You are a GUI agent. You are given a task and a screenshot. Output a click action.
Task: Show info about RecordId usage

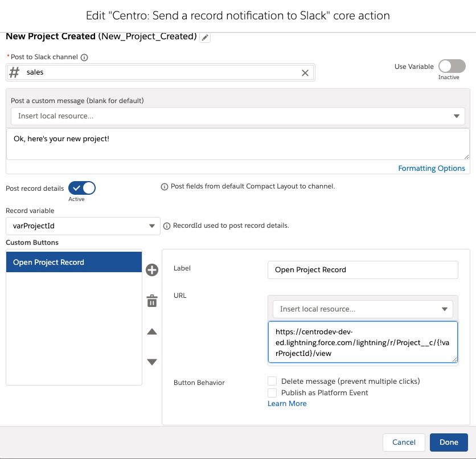[167, 226]
